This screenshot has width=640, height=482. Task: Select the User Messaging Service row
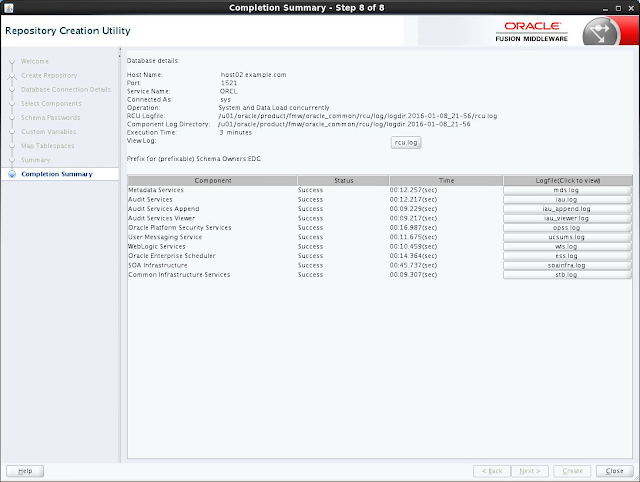point(380,237)
